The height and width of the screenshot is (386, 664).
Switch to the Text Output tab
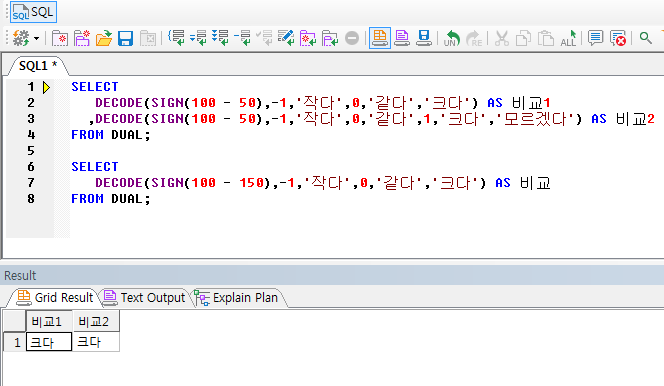144,298
